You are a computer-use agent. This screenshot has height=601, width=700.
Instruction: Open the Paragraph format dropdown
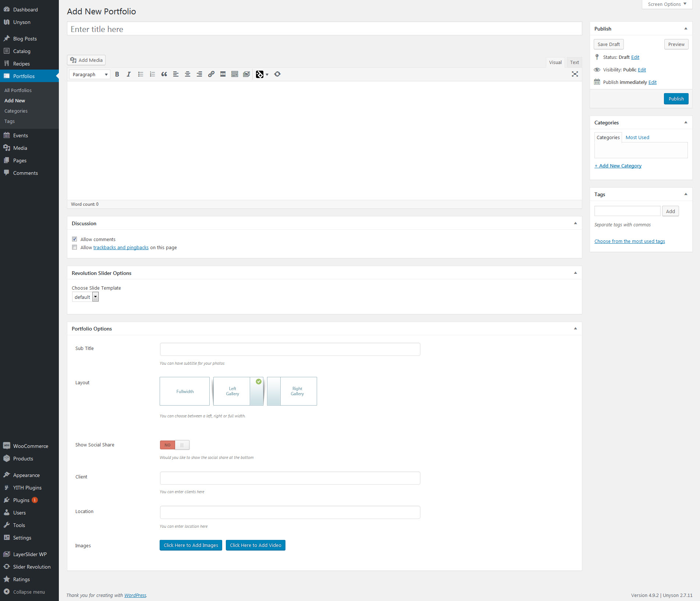pos(90,74)
